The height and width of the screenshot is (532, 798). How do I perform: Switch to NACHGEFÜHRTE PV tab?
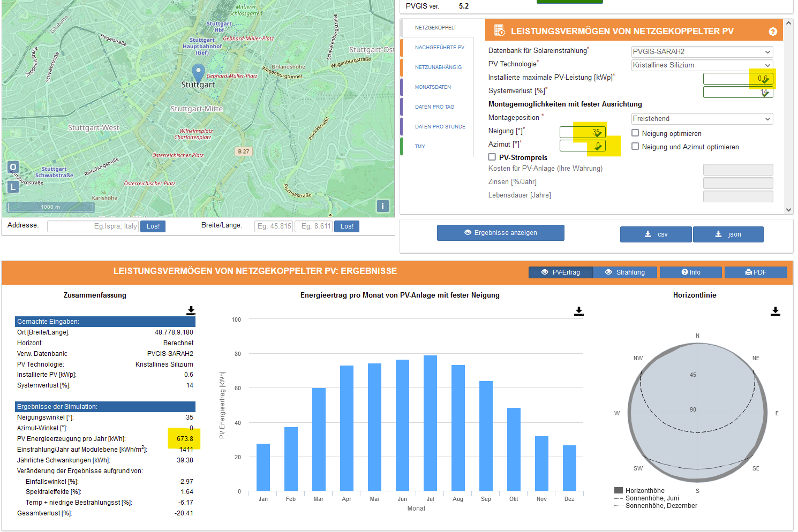pos(439,47)
